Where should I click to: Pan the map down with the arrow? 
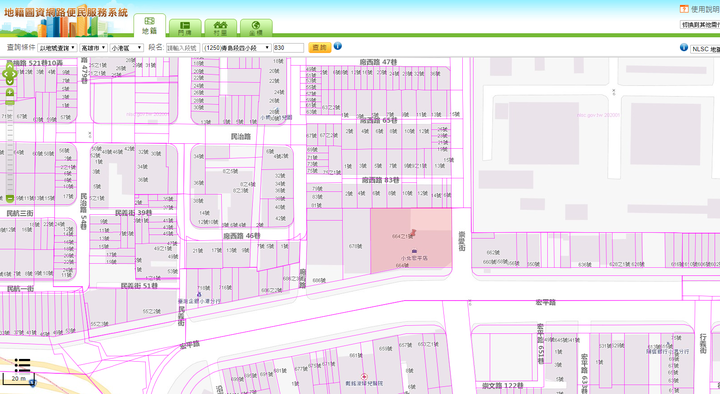tap(10, 82)
